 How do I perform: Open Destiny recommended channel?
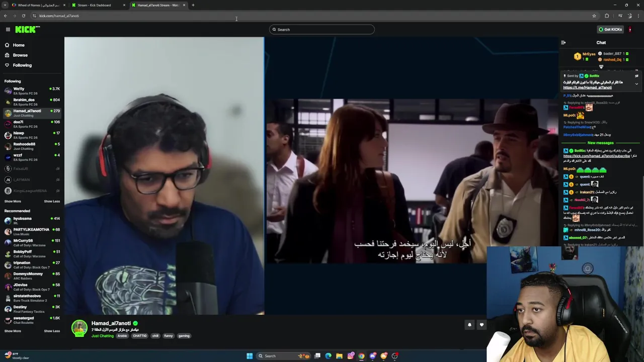[x=31, y=309]
